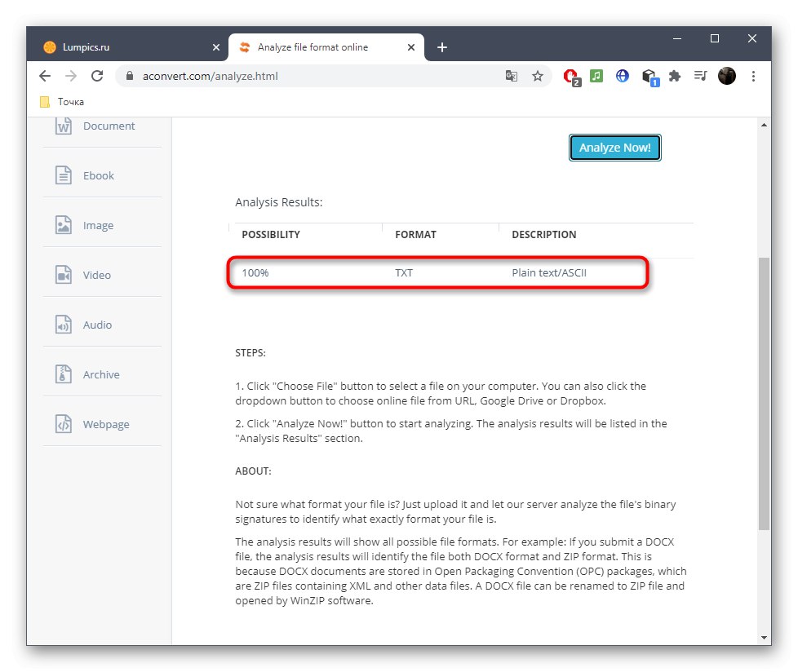Open the Chrome three-dot menu
The image size is (798, 672).
(x=753, y=77)
